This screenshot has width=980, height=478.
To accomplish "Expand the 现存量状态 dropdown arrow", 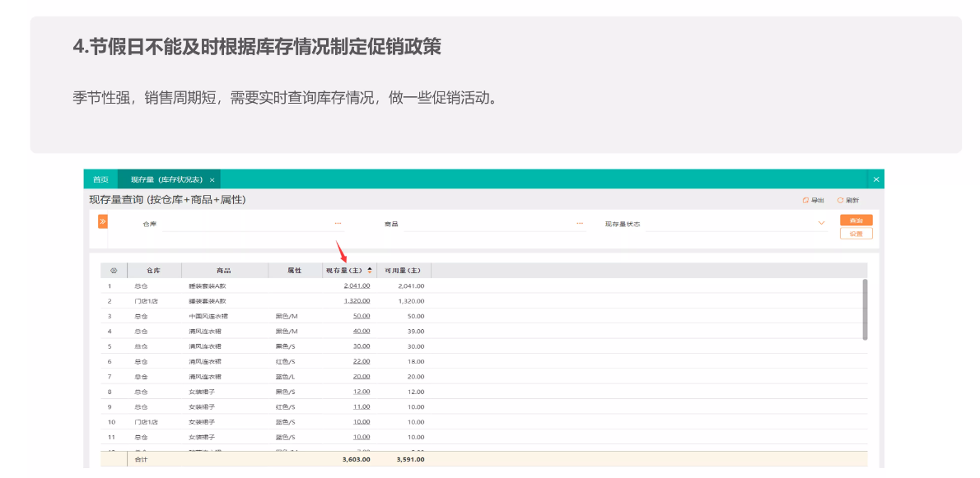I will click(x=821, y=224).
